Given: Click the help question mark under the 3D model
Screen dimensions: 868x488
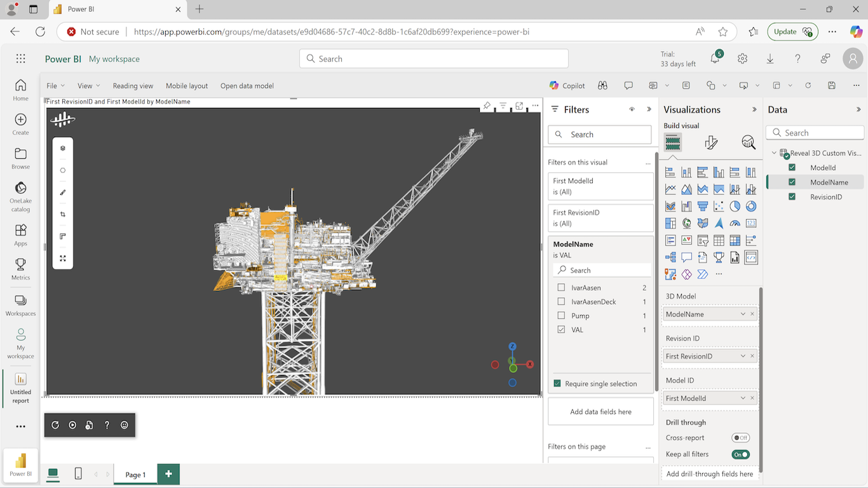Looking at the screenshot, I should (x=106, y=425).
